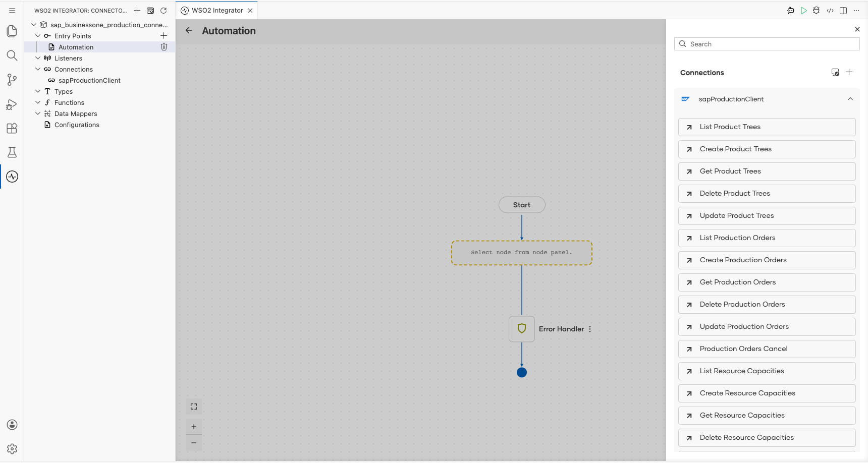Zoom in on the diagram canvas
Image resolution: width=868 pixels, height=463 pixels.
tap(194, 427)
